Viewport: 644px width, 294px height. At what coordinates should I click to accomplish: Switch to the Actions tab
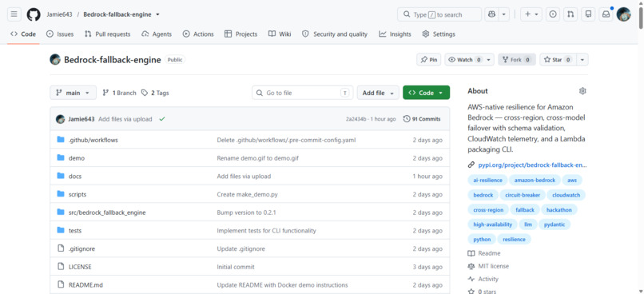[x=198, y=34]
